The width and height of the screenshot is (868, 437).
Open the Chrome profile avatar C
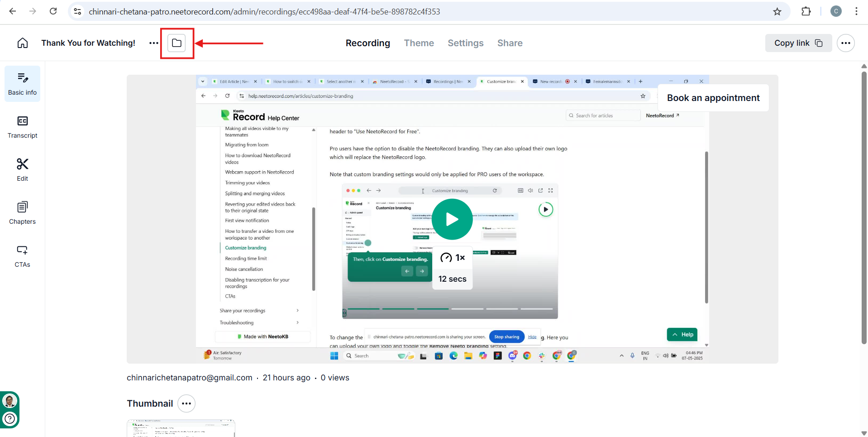(x=836, y=11)
